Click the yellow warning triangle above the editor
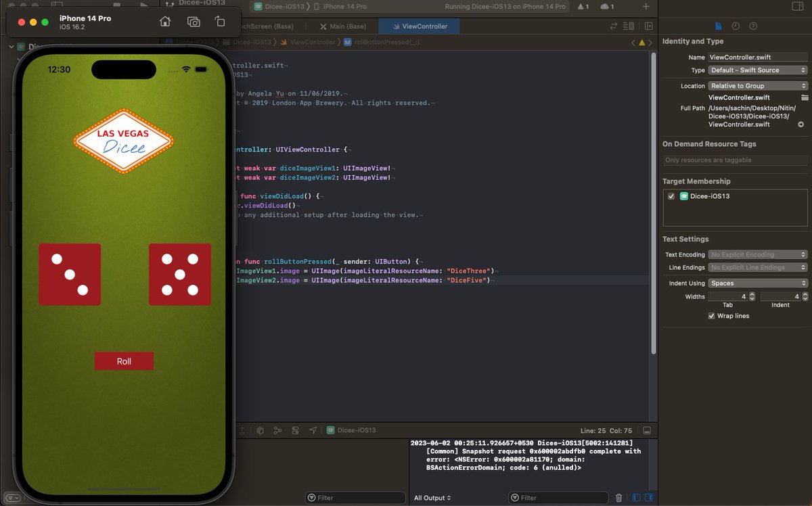Screen dimensions: 812x506 pos(641,41)
